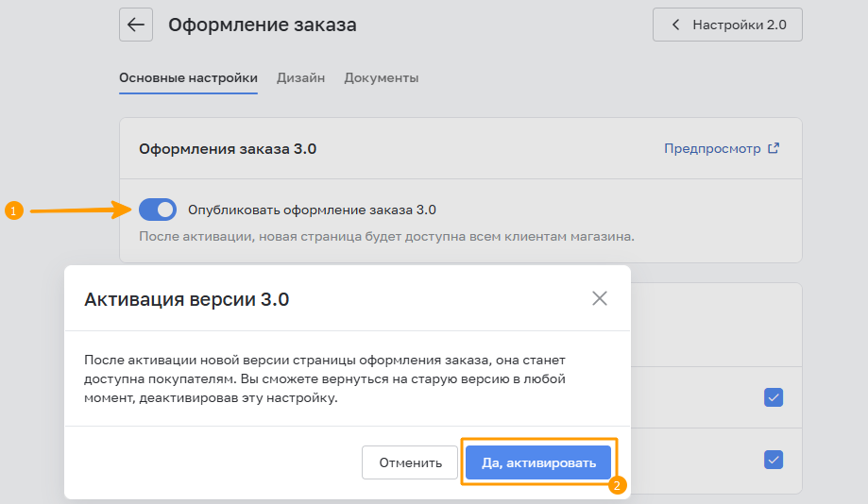Uncheck the upper blue checkbox behind dialog
Image resolution: width=868 pixels, height=504 pixels.
774,397
